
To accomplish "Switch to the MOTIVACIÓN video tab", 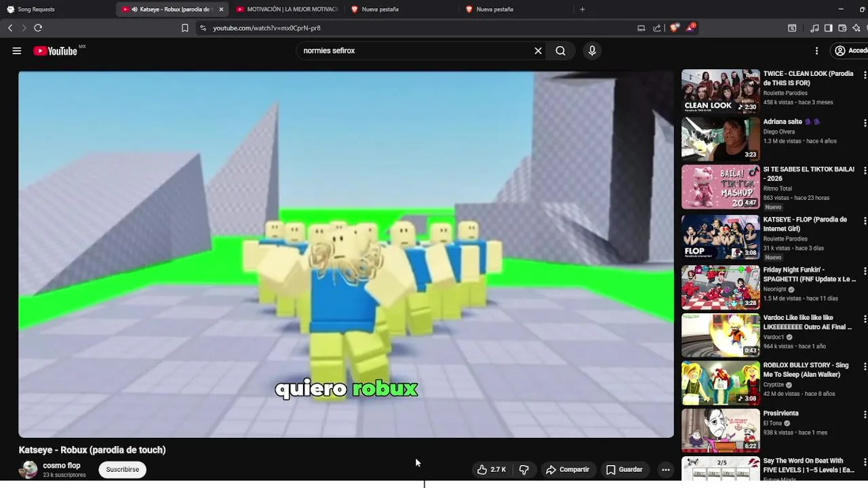I will (287, 9).
